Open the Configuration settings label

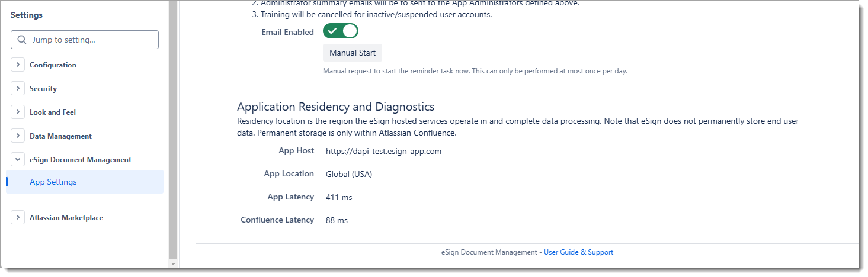click(53, 65)
